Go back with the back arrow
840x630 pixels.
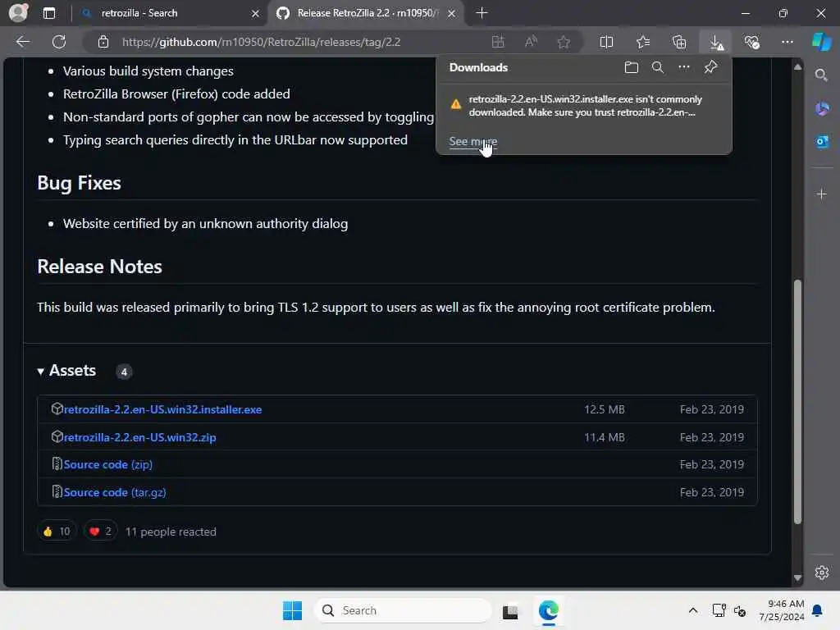pos(23,42)
